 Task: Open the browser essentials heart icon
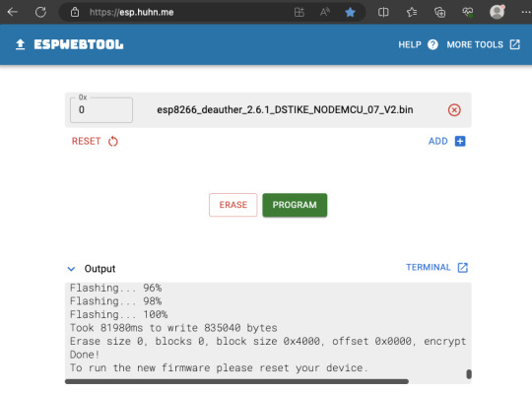(468, 13)
